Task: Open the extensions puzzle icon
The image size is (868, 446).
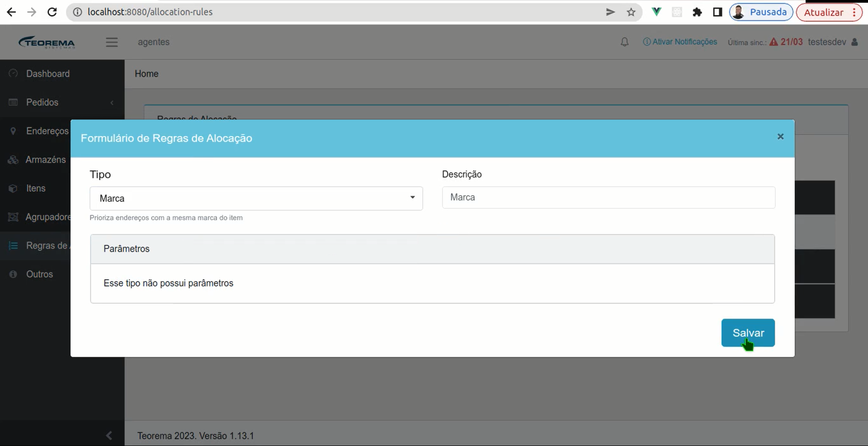Action: pos(697,12)
